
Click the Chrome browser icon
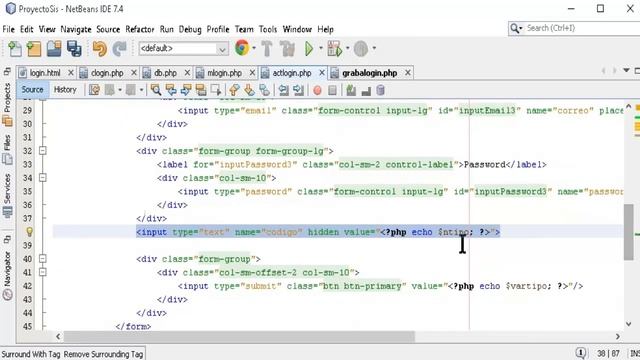click(242, 48)
